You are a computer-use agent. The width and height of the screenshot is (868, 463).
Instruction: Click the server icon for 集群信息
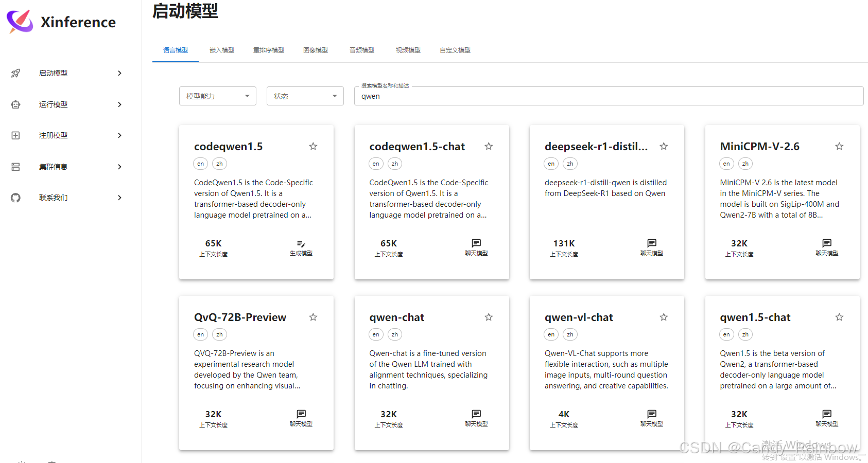pos(16,167)
